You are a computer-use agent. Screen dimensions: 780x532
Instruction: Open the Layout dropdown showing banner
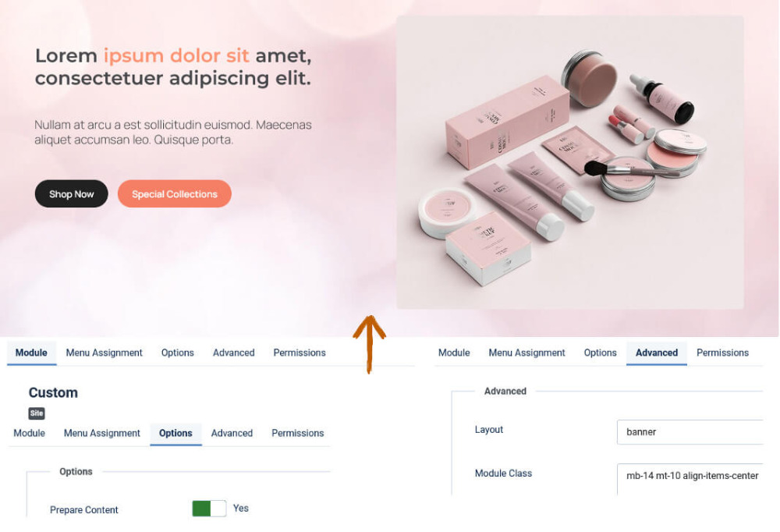coord(690,432)
